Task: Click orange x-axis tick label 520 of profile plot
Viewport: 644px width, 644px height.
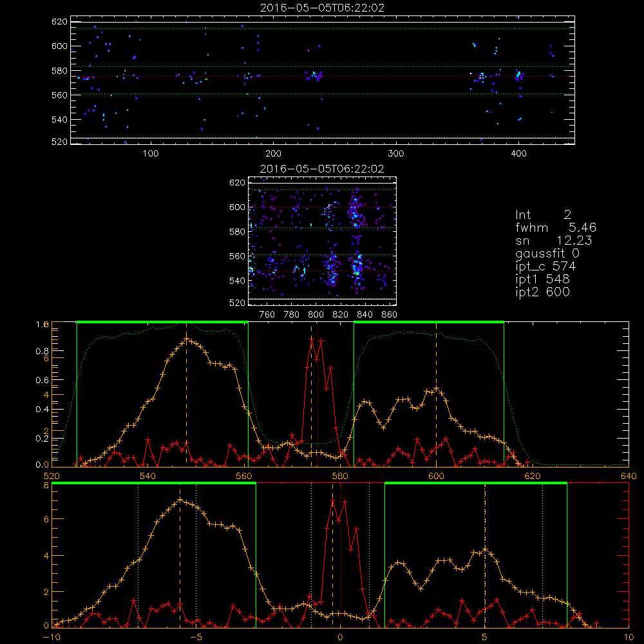Action: pyautogui.click(x=52, y=477)
